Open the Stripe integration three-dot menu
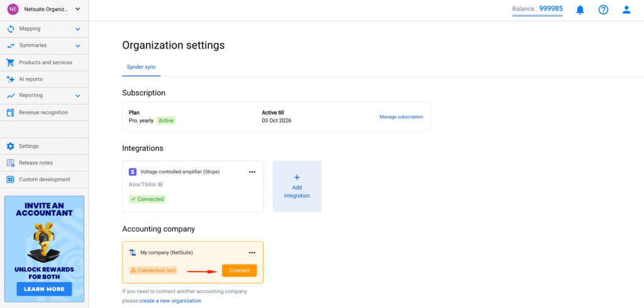644x308 pixels. (252, 171)
